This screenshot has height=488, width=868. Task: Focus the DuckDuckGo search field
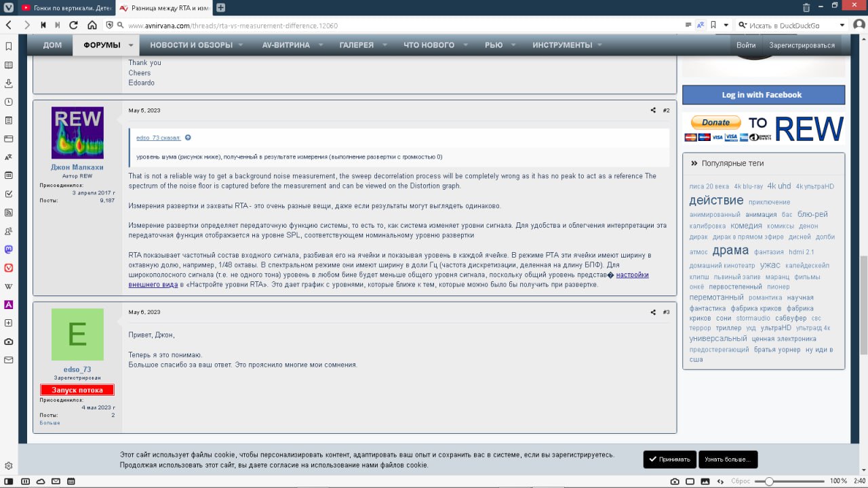(x=790, y=25)
